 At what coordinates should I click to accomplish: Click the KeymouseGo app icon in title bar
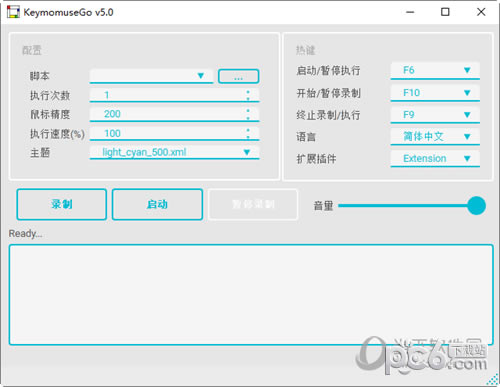tap(13, 12)
